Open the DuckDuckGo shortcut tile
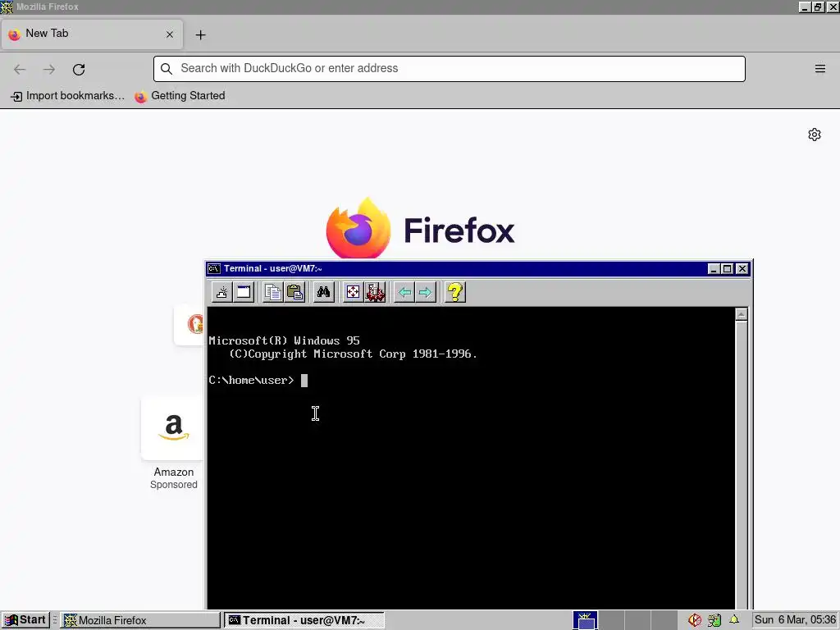840x630 pixels. (189, 324)
